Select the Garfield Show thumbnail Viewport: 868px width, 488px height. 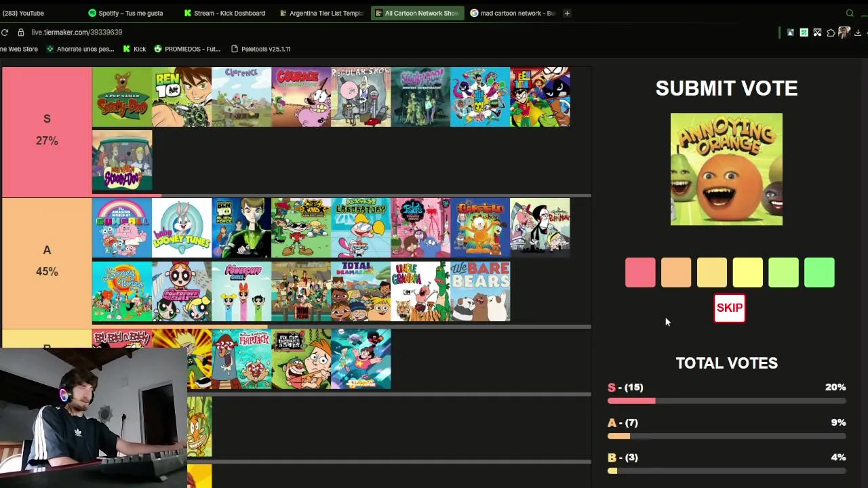click(480, 228)
